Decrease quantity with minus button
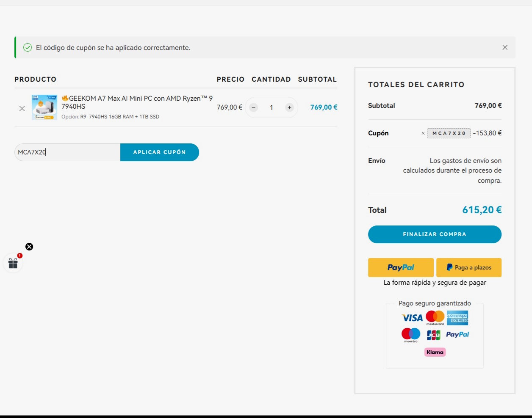The height and width of the screenshot is (418, 532). pyautogui.click(x=253, y=107)
